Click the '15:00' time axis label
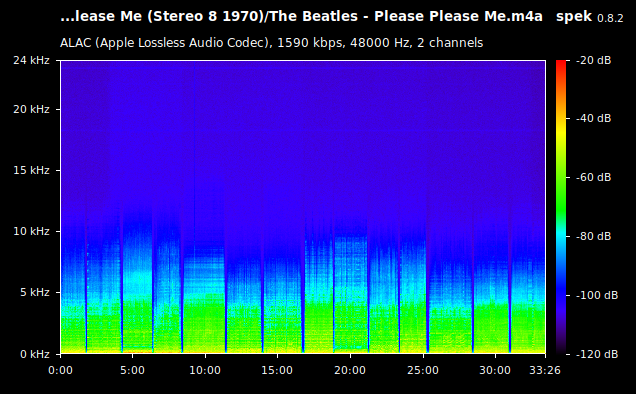 point(277,370)
